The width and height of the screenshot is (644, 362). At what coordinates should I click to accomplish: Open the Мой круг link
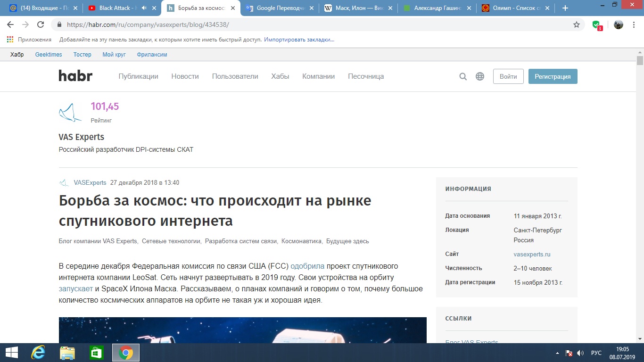114,55
